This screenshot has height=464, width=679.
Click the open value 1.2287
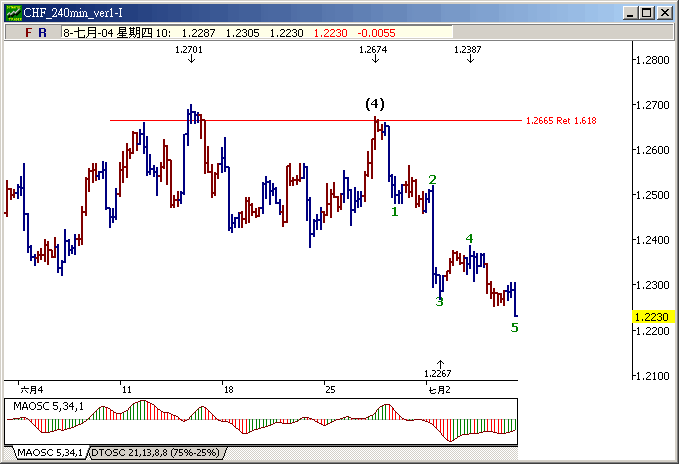pyautogui.click(x=198, y=33)
